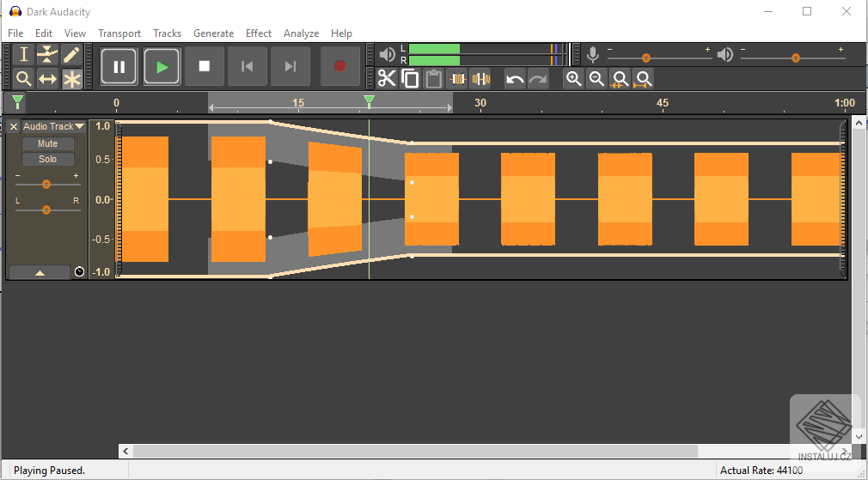Click the playback volume slider knob
This screenshot has height=480, width=868.
tap(796, 58)
